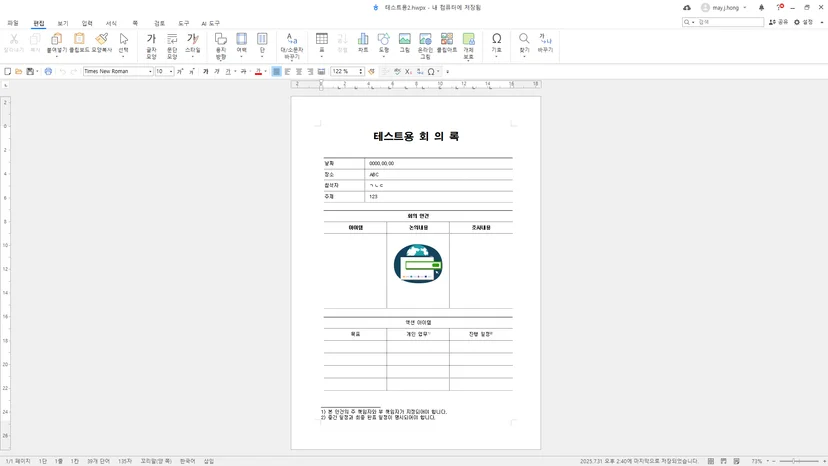Switch to the 보기 (View) tab
This screenshot has width=828, height=466.
pyautogui.click(x=63, y=23)
